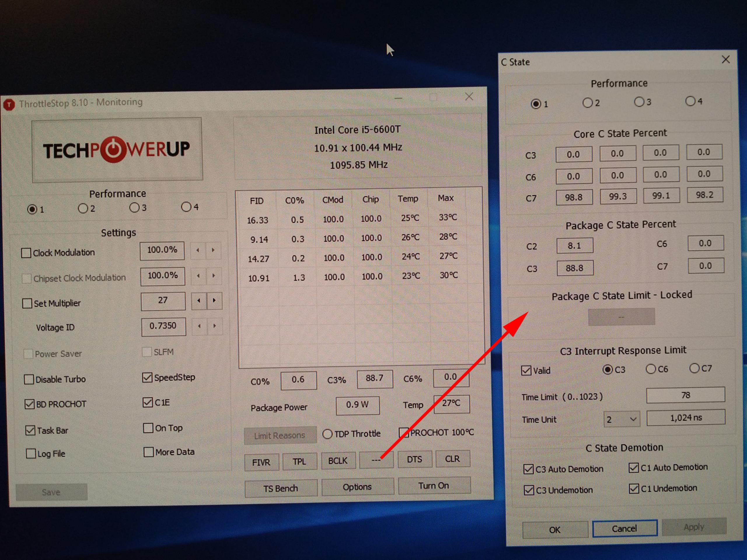The width and height of the screenshot is (747, 560).
Task: Click the Voltage ID field 0.7350
Action: (163, 326)
